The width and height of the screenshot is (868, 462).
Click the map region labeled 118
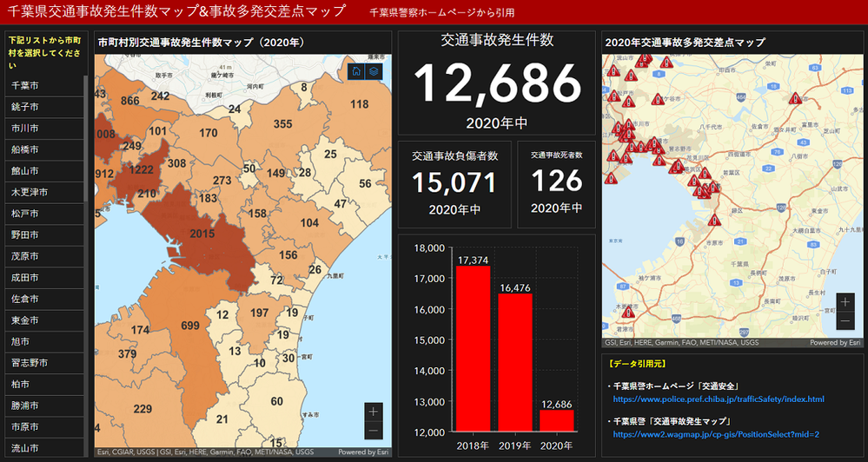coord(359,104)
